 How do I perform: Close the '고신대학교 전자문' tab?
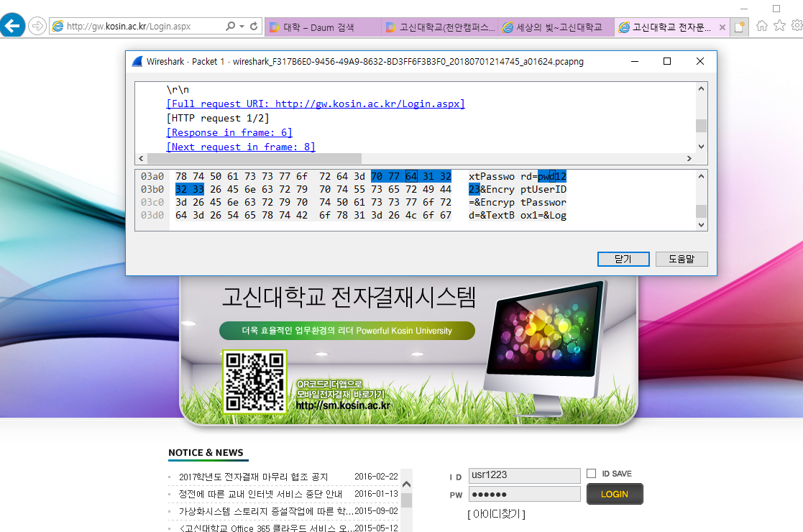[722, 27]
